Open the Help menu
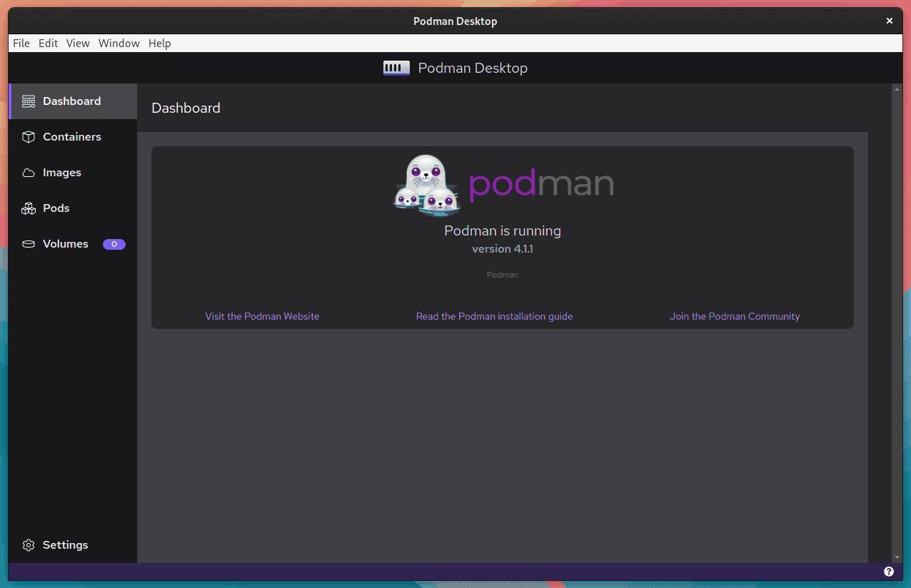This screenshot has width=911, height=588. point(160,43)
